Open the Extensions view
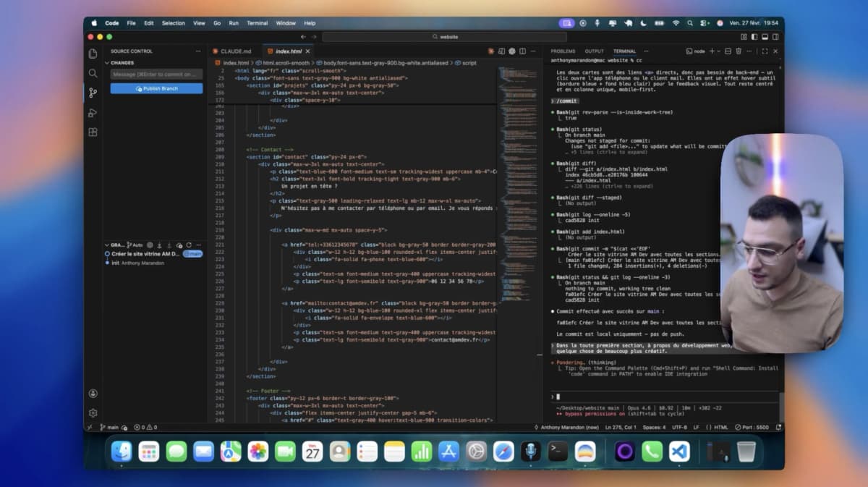 point(93,132)
